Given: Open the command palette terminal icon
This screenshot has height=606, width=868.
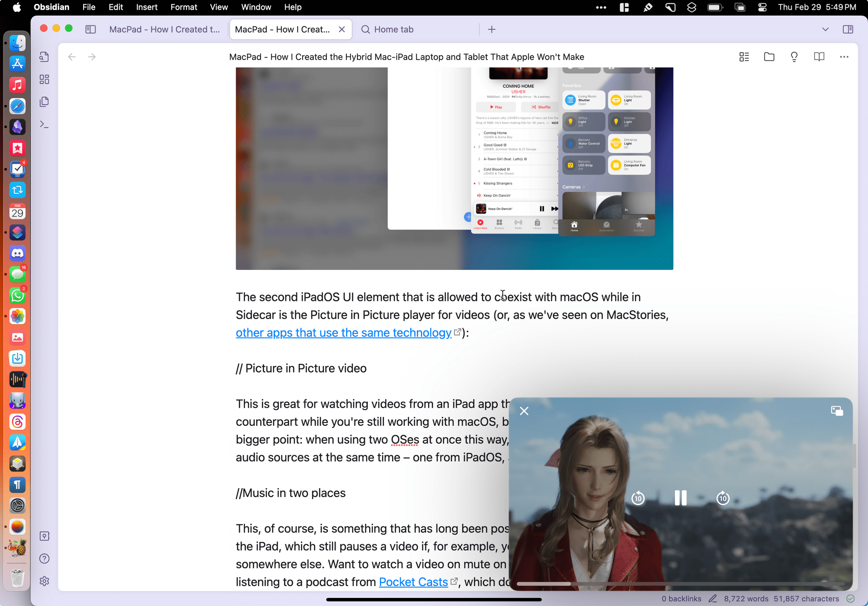Looking at the screenshot, I should [x=45, y=124].
